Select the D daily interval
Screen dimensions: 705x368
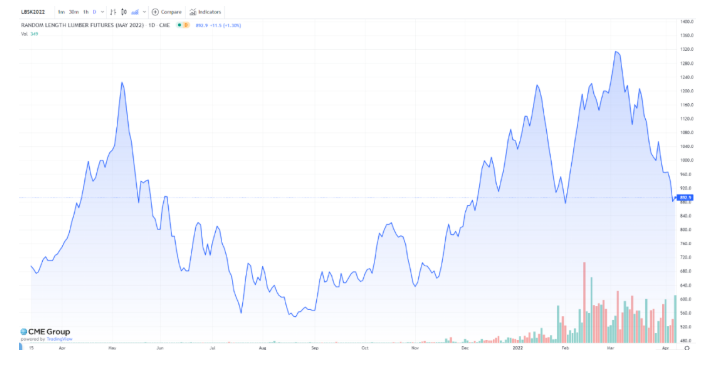coord(94,12)
